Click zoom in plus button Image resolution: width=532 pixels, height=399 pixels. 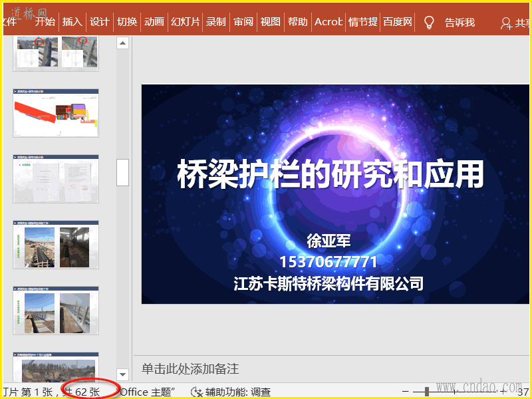tap(503, 392)
